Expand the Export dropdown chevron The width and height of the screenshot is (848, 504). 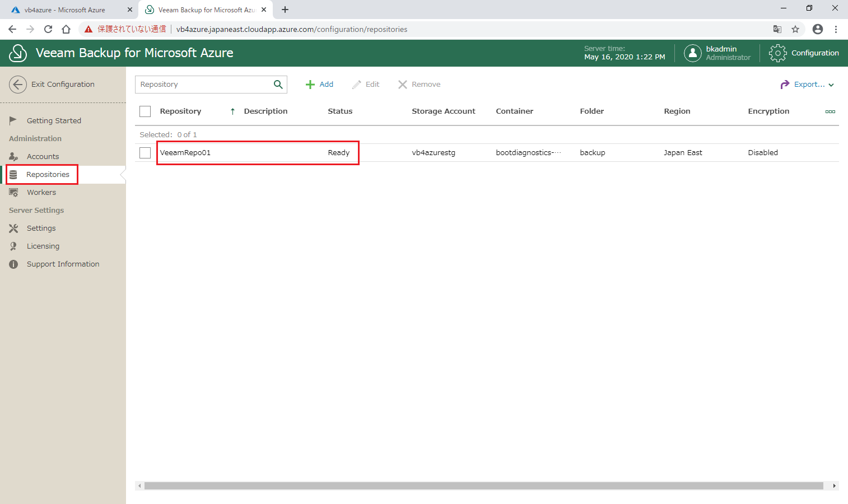tap(831, 85)
